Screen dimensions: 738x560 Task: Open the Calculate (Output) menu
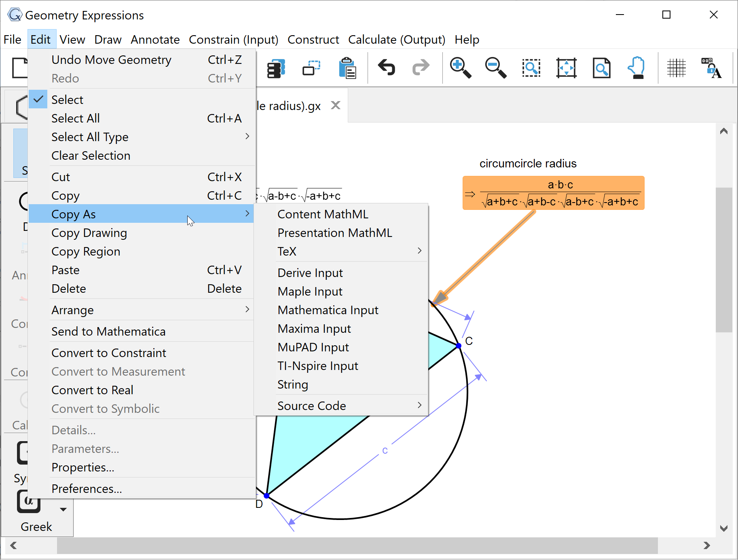click(396, 40)
